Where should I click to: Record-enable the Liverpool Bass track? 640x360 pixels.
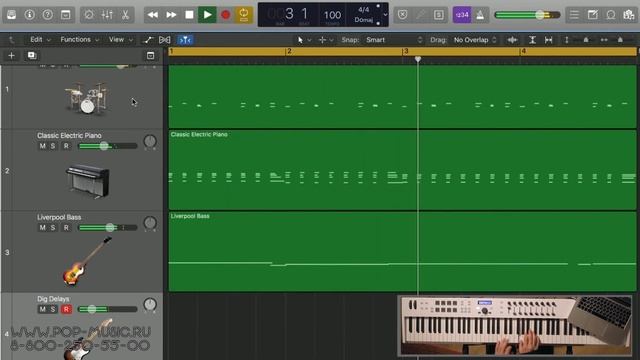point(66,227)
